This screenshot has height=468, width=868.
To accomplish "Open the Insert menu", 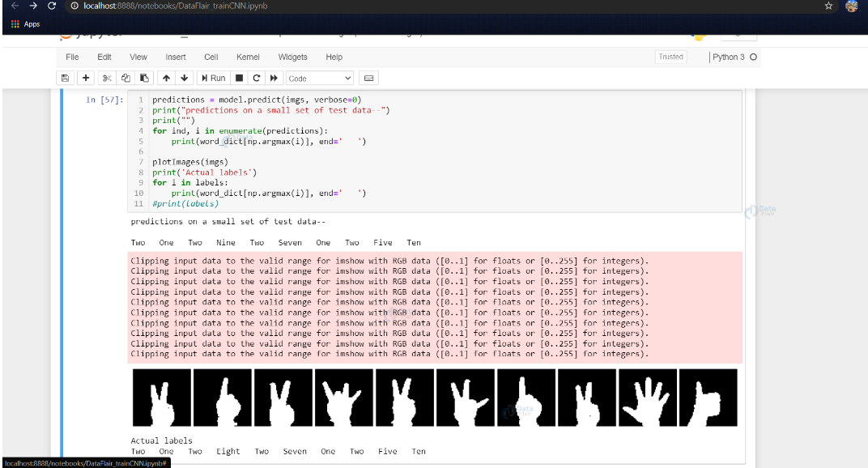I will (x=174, y=57).
